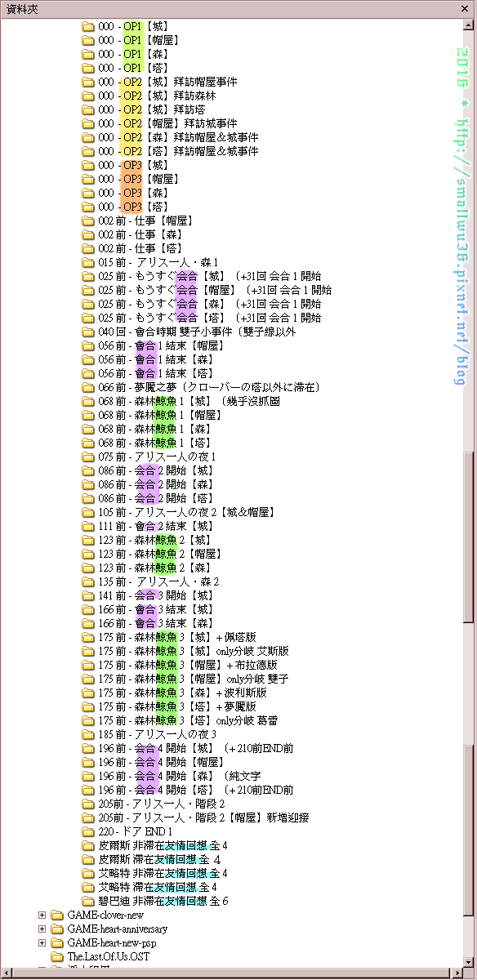Select 000 - OP2【塔】拜訪帽屋&城事件
The height and width of the screenshot is (980, 477).
pos(178,151)
